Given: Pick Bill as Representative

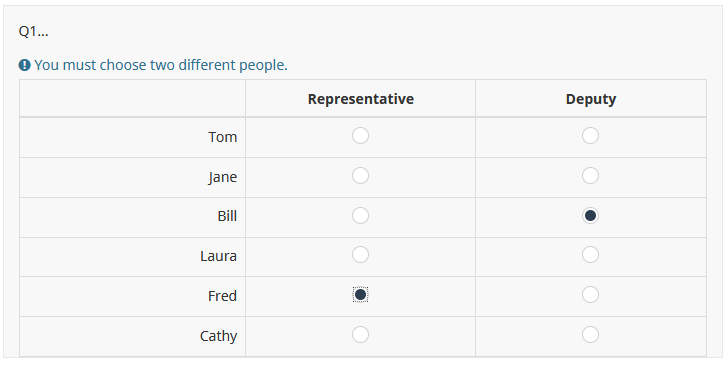Looking at the screenshot, I should [x=360, y=216].
